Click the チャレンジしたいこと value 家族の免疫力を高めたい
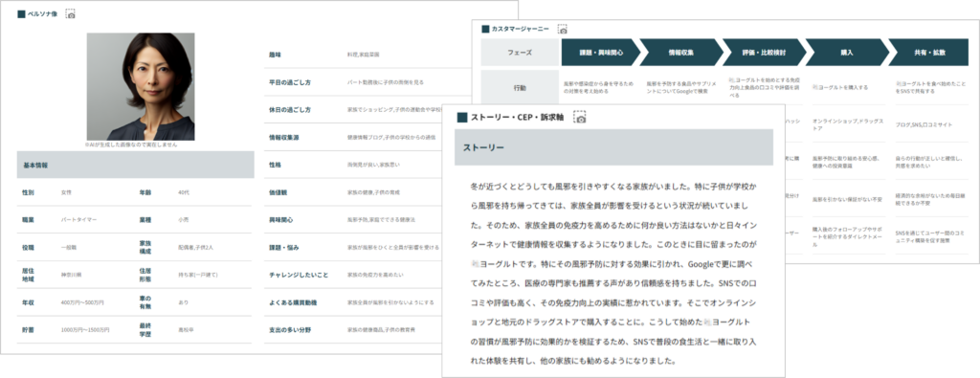The width and height of the screenshot is (980, 378). (x=374, y=275)
